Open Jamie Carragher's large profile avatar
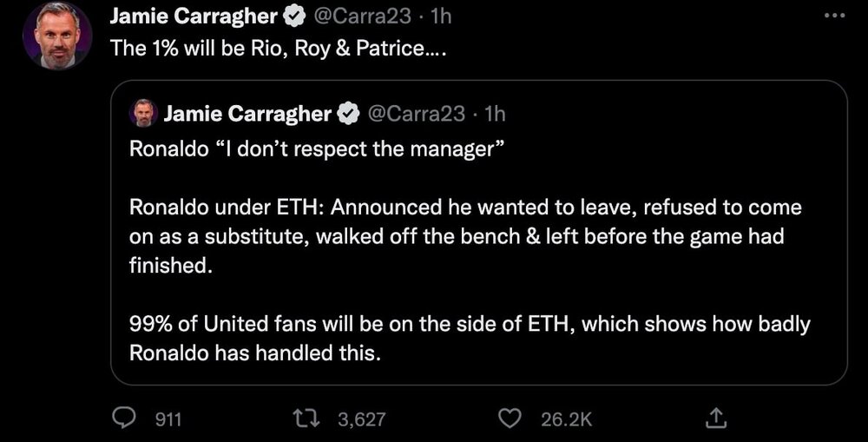 (x=57, y=36)
